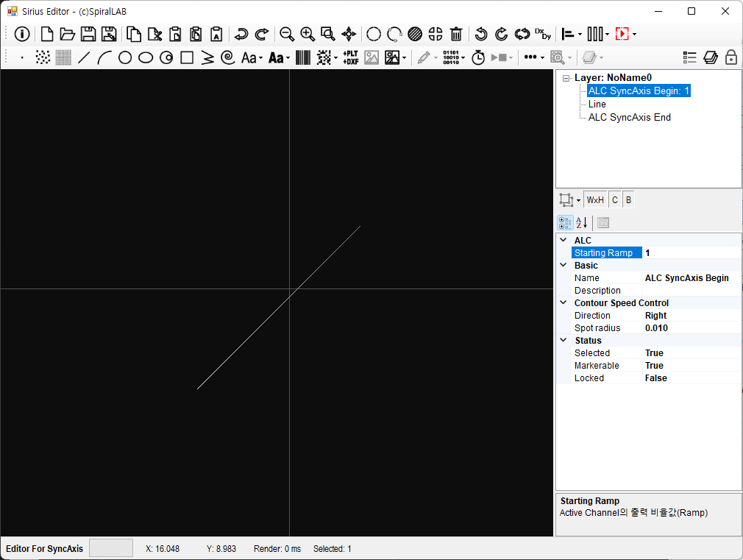This screenshot has height=560, width=743.
Task: Select the Ellipse drawing tool
Action: click(146, 58)
